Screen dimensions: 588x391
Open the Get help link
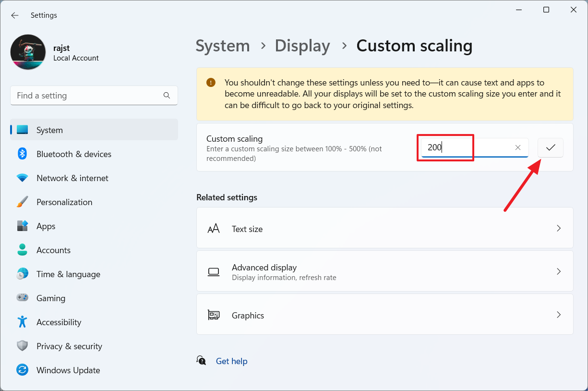point(232,361)
